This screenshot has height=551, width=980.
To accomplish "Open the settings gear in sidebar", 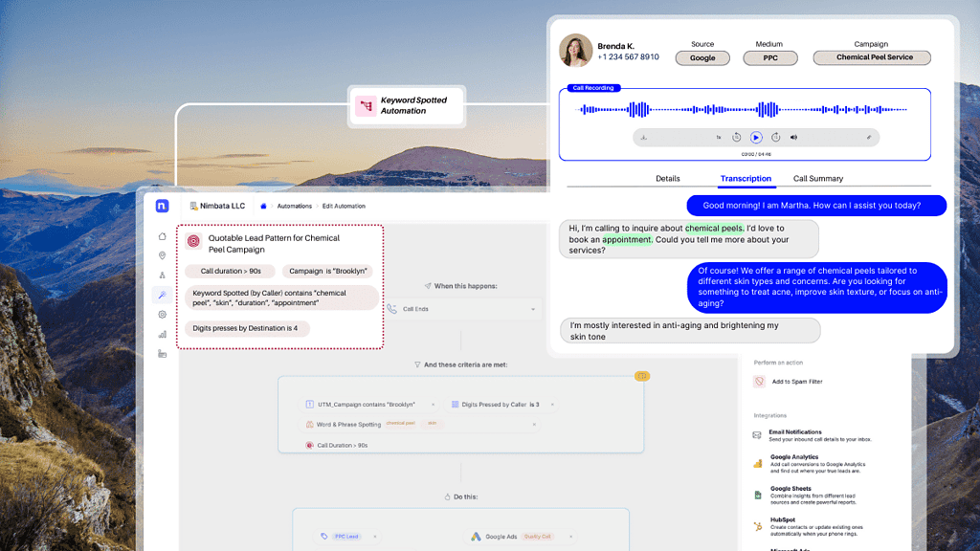I will click(162, 314).
